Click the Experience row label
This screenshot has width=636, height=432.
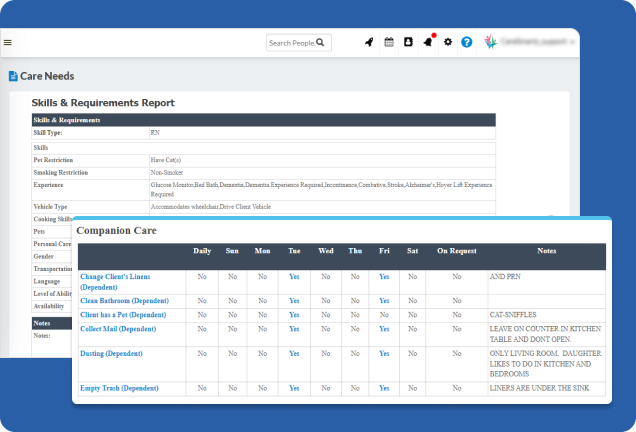click(x=48, y=185)
